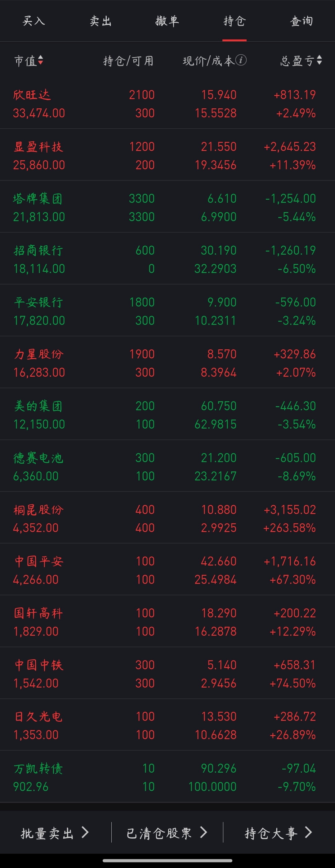Open the 撤单 cancel order tab
Screen dimensions: 335x868
167,21
